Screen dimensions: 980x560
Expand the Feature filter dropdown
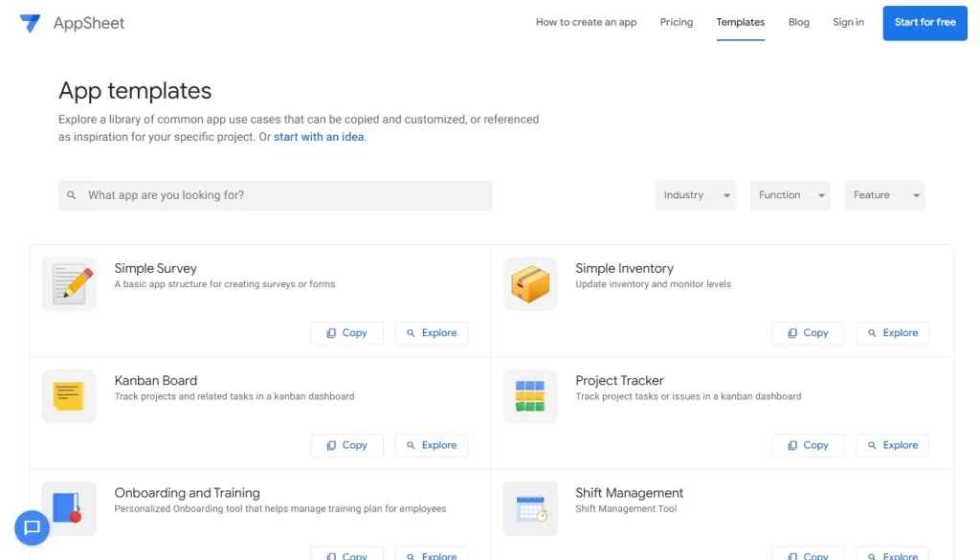coord(885,195)
